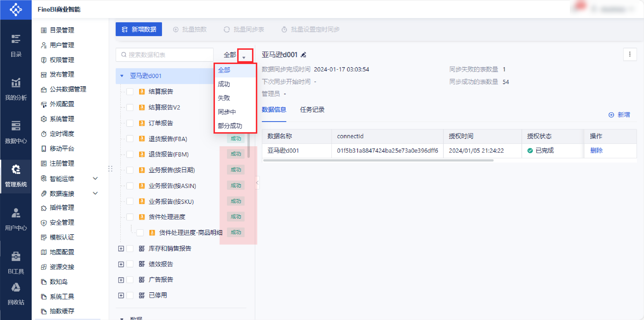Click the 我的分析 chart icon
The width and height of the screenshot is (644, 320).
(x=16, y=83)
